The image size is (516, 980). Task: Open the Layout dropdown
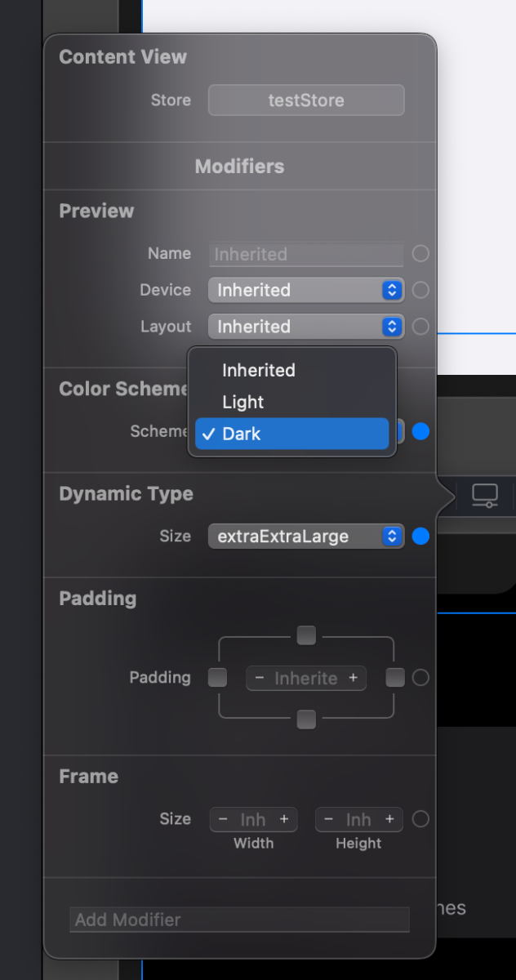pos(306,327)
